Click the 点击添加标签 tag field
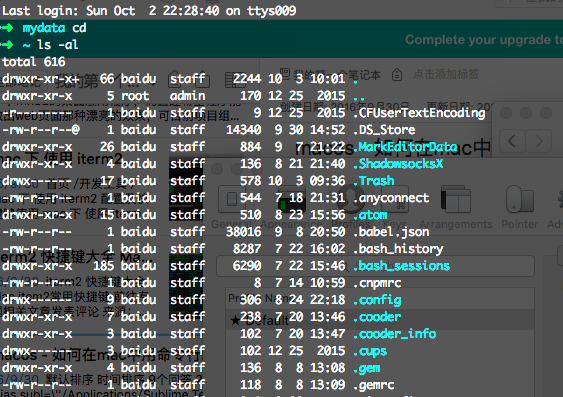Image resolution: width=563 pixels, height=397 pixels. [446, 74]
